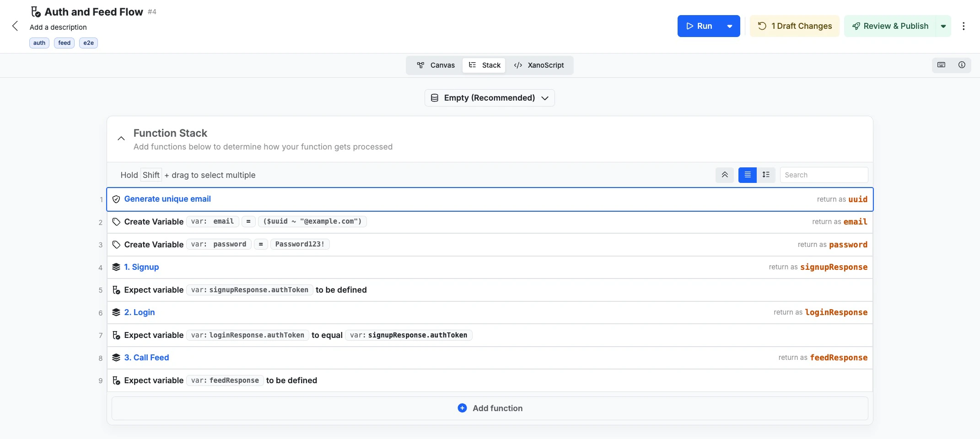The width and height of the screenshot is (980, 439).
Task: Click Auth and Feed Flow title
Action: click(94, 12)
